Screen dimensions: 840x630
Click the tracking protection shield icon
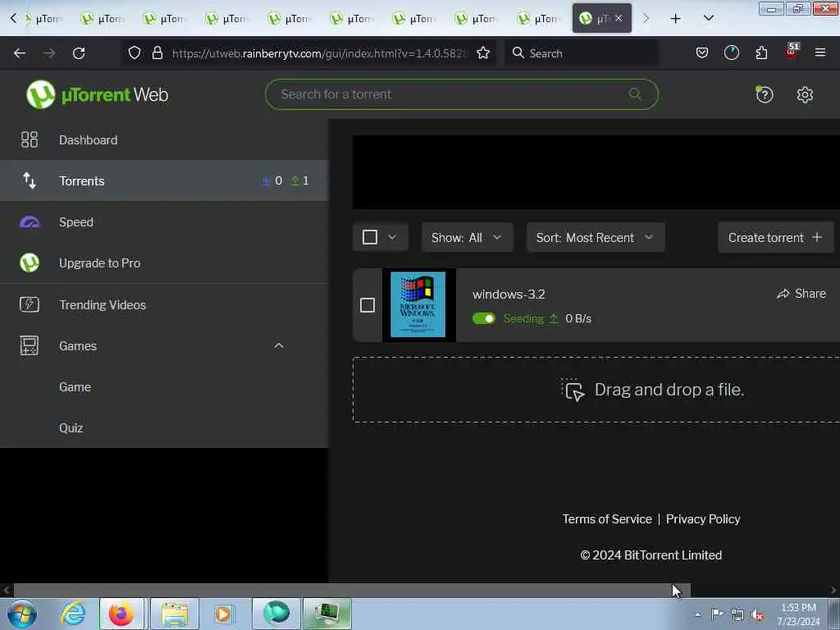135,53
